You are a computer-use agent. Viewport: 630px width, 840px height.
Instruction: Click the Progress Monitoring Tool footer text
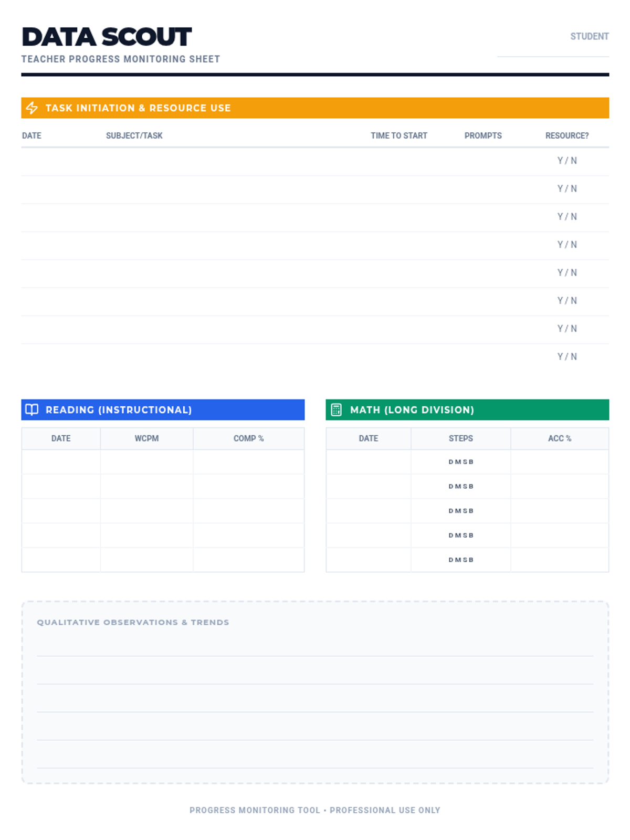314,810
